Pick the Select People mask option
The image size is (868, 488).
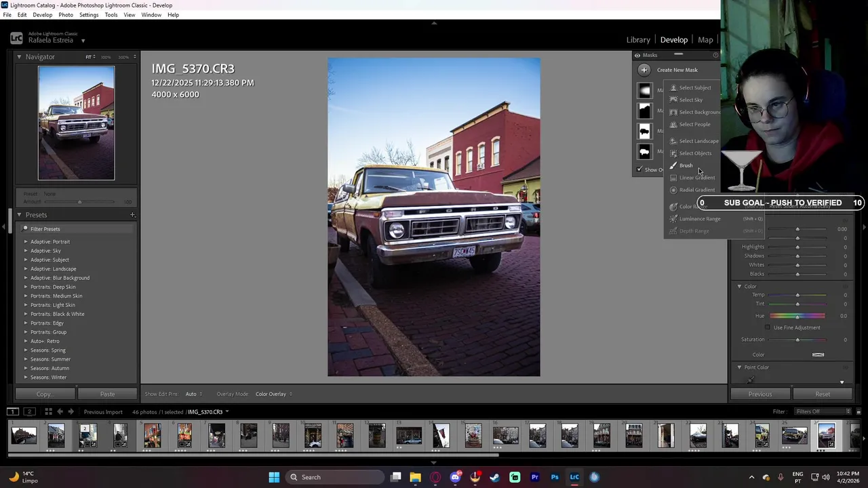tap(690, 124)
